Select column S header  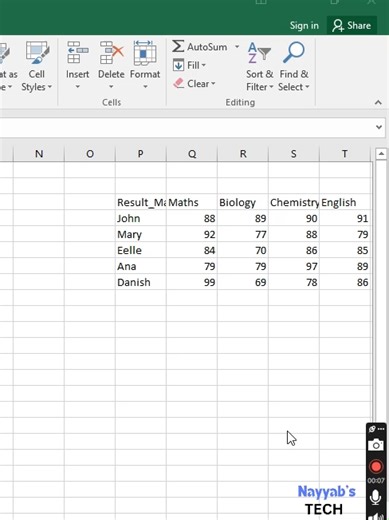click(x=294, y=154)
